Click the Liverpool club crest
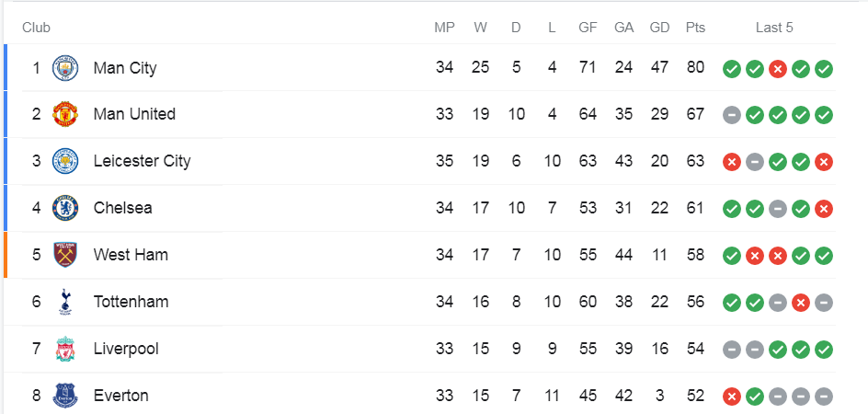Screen dimensions: 868x414 coord(65,349)
